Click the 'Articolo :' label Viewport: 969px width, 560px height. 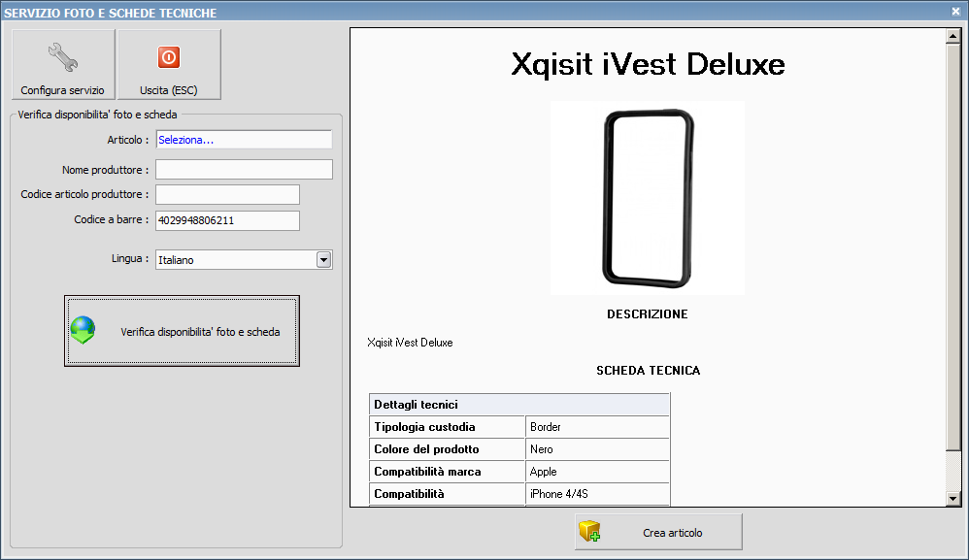(128, 140)
